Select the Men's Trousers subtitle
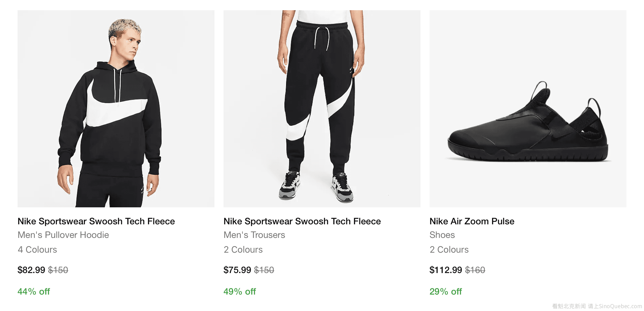This screenshot has height=311, width=644. (254, 235)
